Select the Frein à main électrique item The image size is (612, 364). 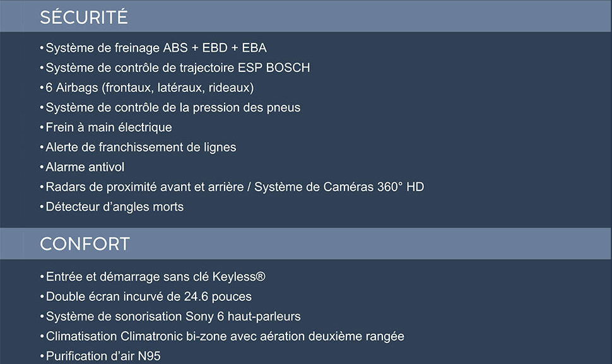109,127
